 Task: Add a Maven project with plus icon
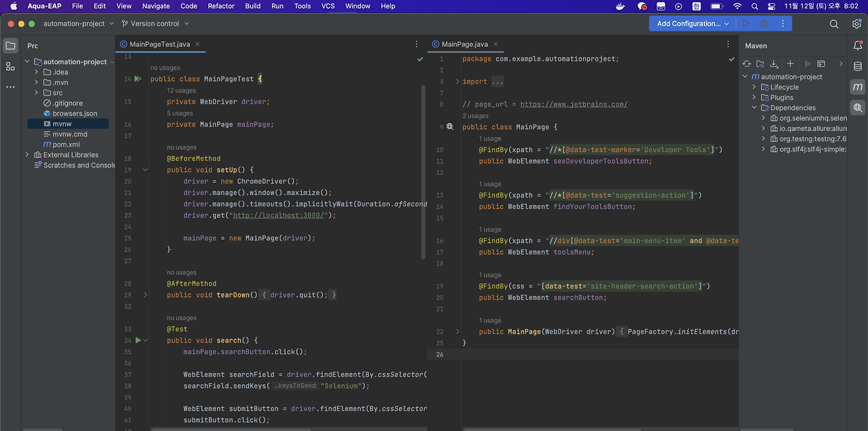click(x=790, y=64)
